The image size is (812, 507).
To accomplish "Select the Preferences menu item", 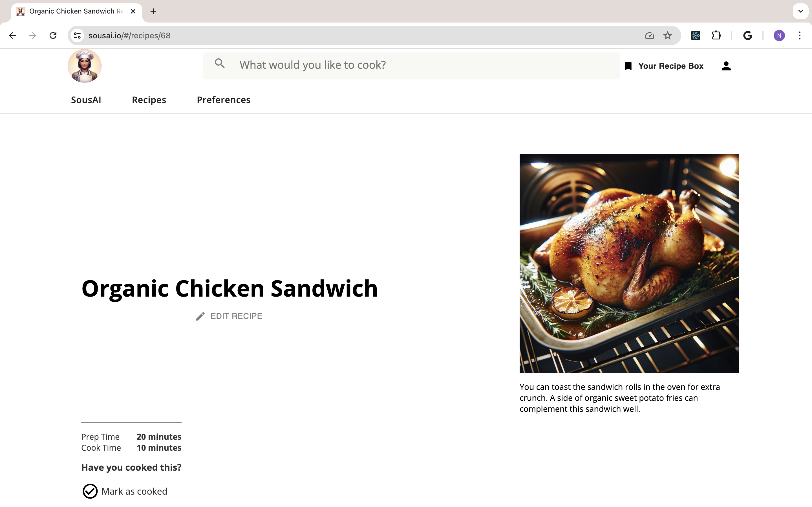I will pos(223,99).
